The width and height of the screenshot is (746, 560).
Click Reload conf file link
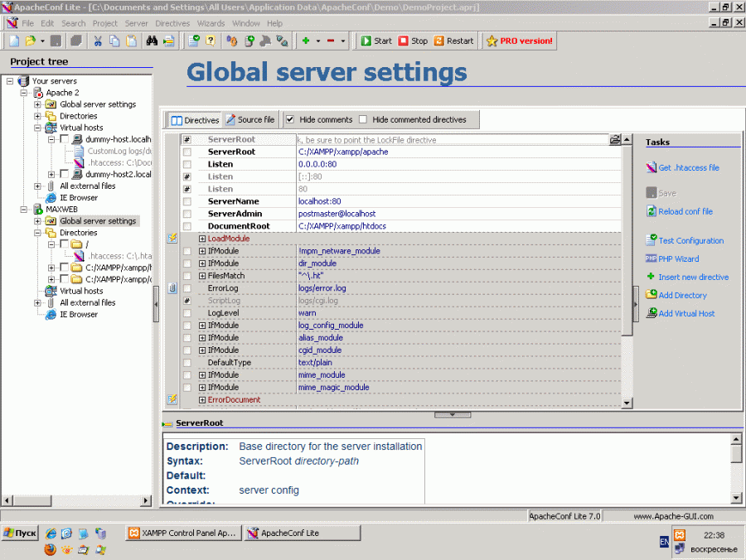(685, 211)
